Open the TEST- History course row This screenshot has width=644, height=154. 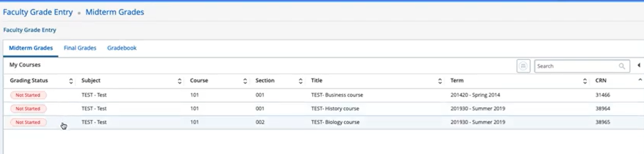point(335,109)
